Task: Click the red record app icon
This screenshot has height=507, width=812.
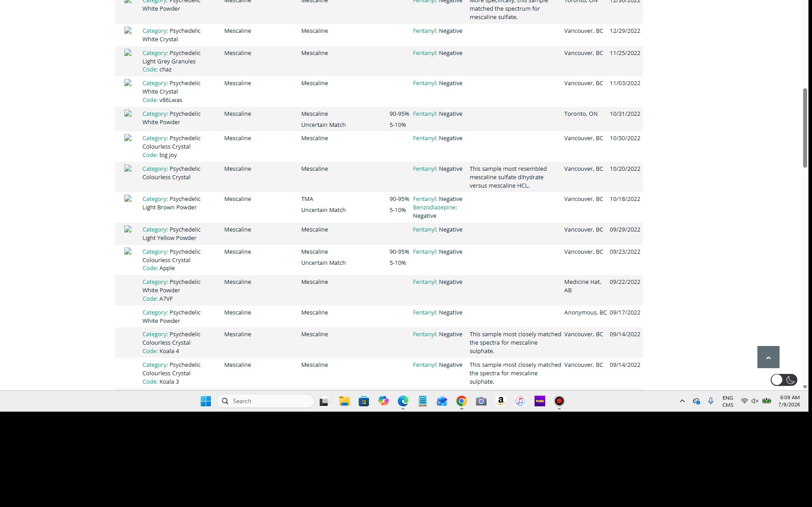Action: tap(559, 401)
